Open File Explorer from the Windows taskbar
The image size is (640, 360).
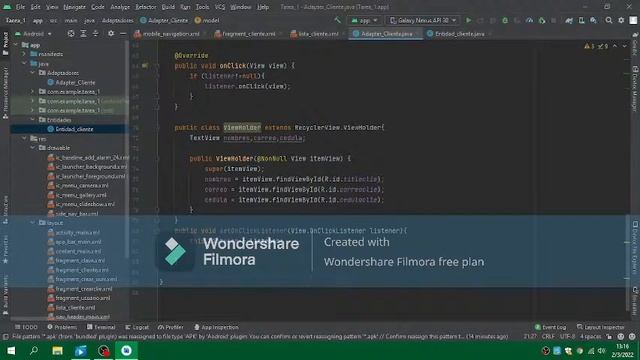click(58, 351)
